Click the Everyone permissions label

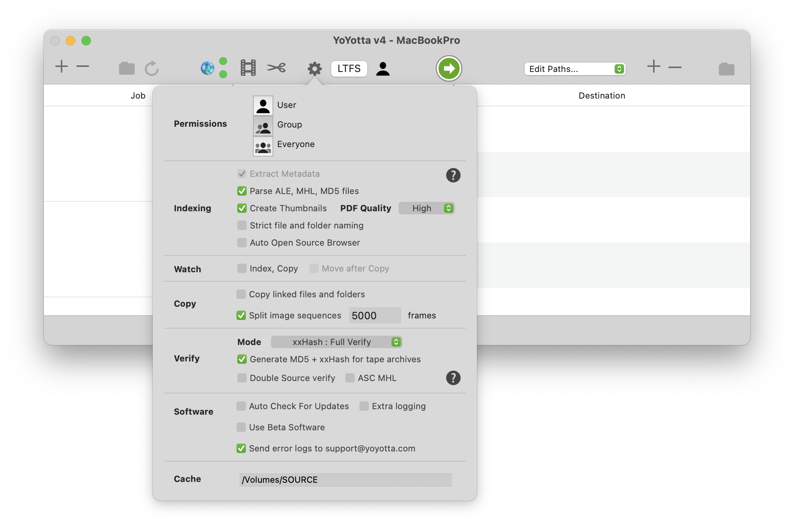pos(296,144)
